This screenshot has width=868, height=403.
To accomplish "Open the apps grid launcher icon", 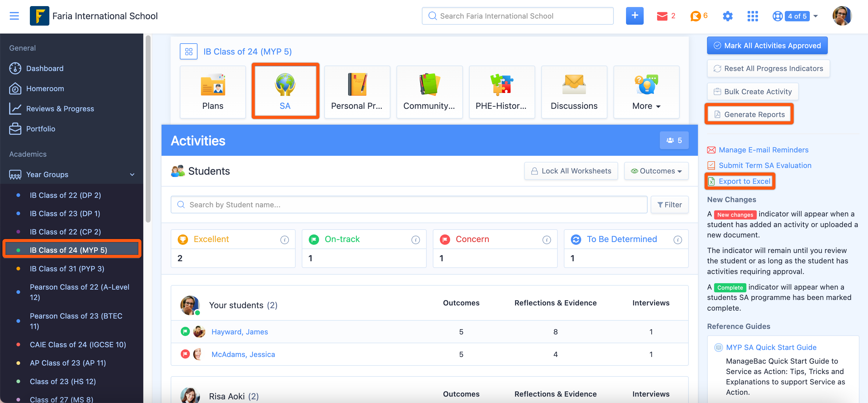I will pyautogui.click(x=752, y=16).
